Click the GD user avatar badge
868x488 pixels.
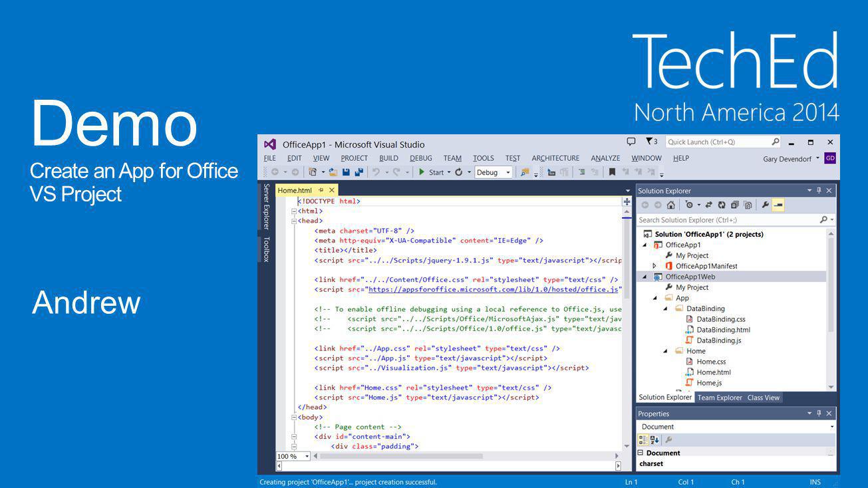(830, 158)
